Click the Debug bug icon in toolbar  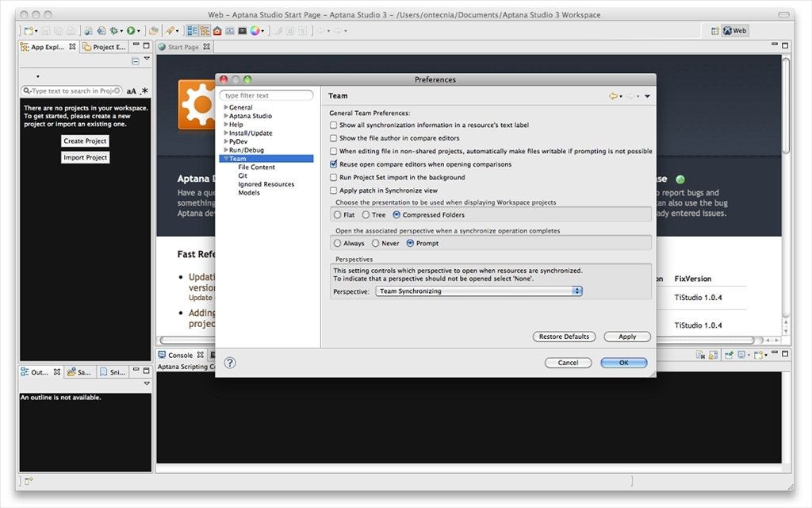(x=114, y=31)
